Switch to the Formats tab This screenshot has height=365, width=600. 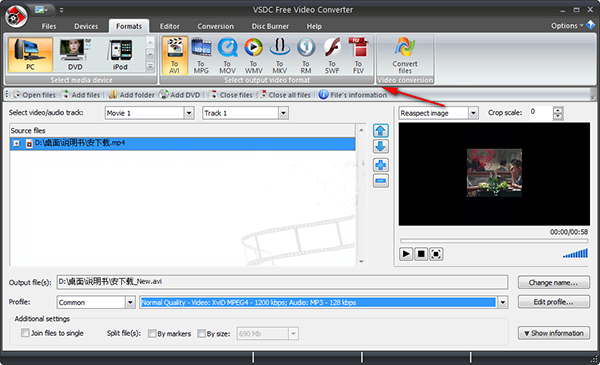129,26
